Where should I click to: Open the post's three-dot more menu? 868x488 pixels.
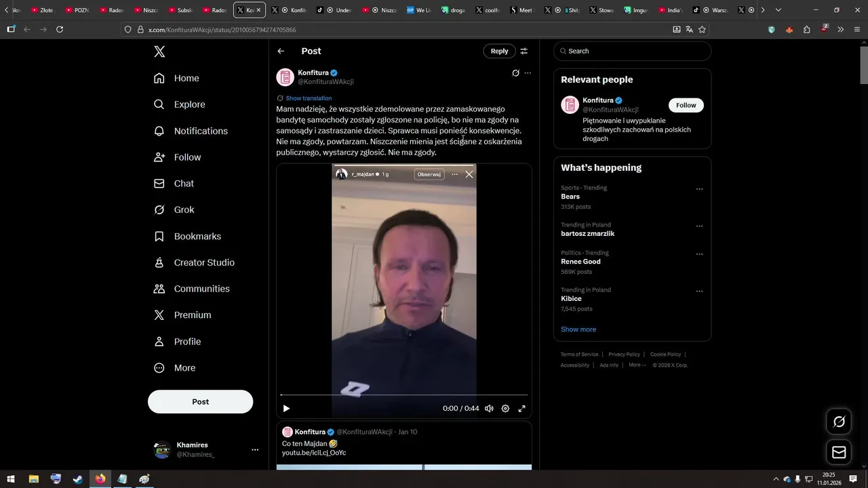(x=528, y=73)
